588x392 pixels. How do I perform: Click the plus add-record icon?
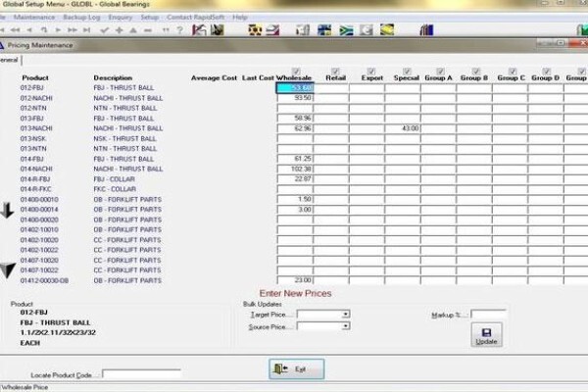[x=120, y=30]
